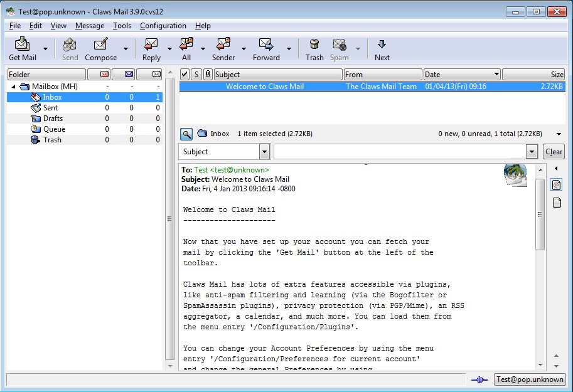Show the message headers part icon
The image size is (573, 392).
point(557,185)
